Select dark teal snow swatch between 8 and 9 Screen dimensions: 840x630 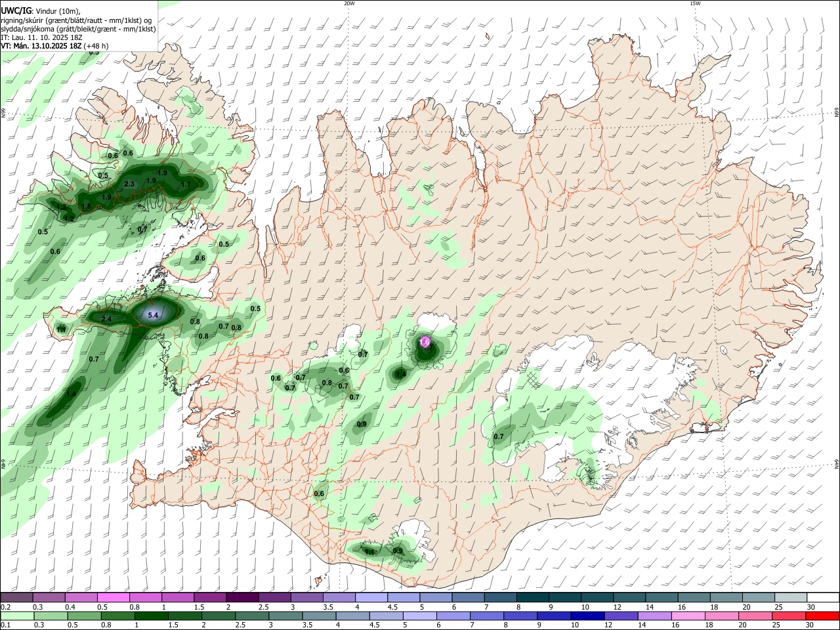pyautogui.click(x=532, y=598)
